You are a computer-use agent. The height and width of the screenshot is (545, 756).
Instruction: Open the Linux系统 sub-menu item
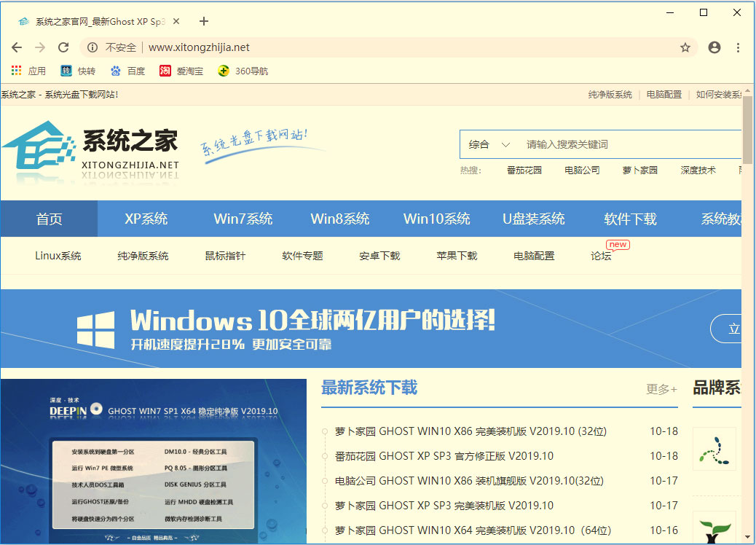tap(58, 256)
